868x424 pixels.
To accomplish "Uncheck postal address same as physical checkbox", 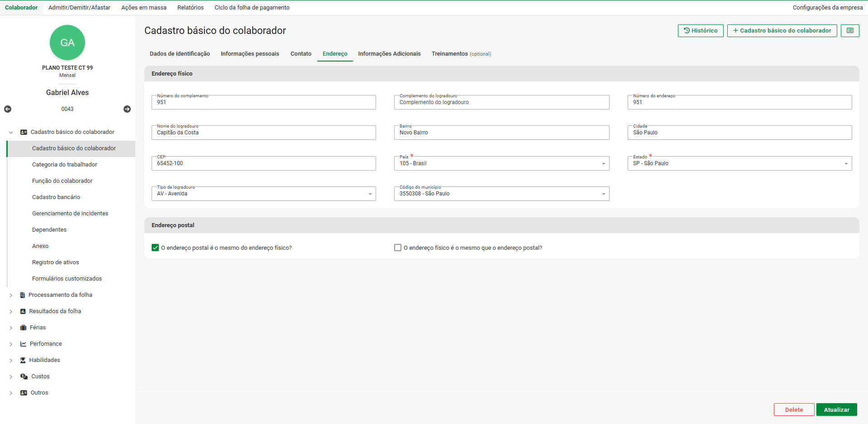I will (x=155, y=248).
